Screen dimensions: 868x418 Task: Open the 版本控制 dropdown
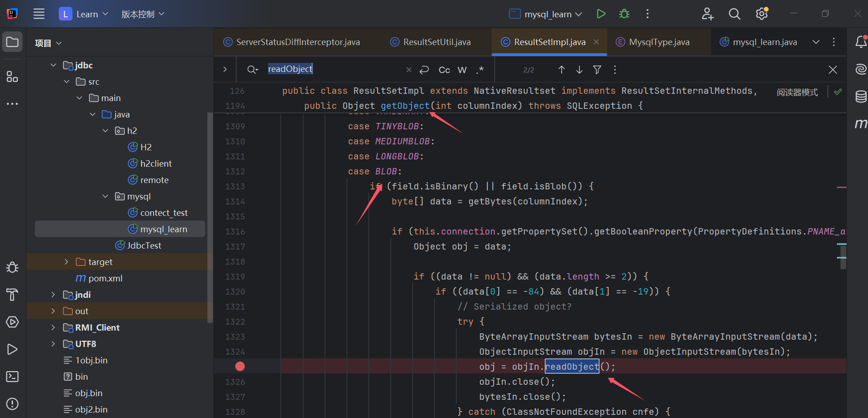[x=143, y=14]
